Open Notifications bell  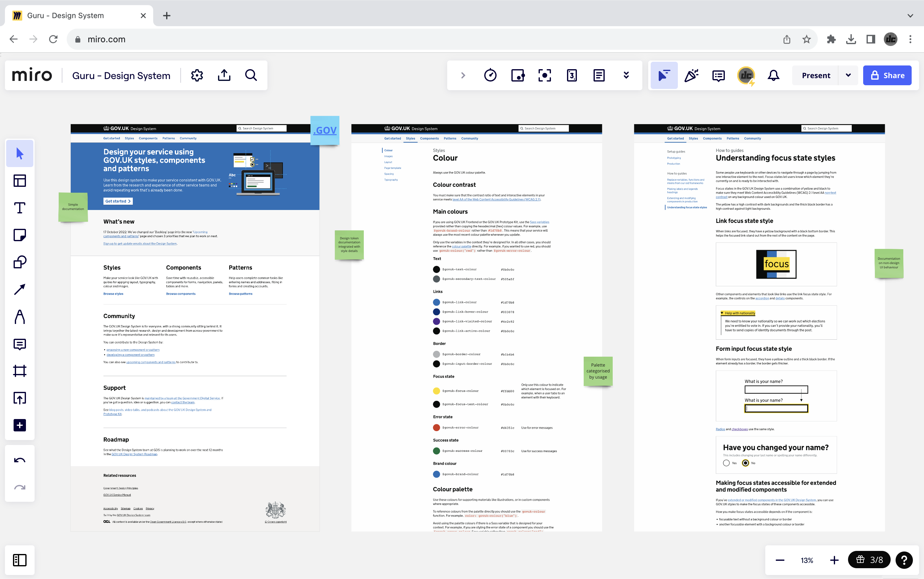point(774,75)
